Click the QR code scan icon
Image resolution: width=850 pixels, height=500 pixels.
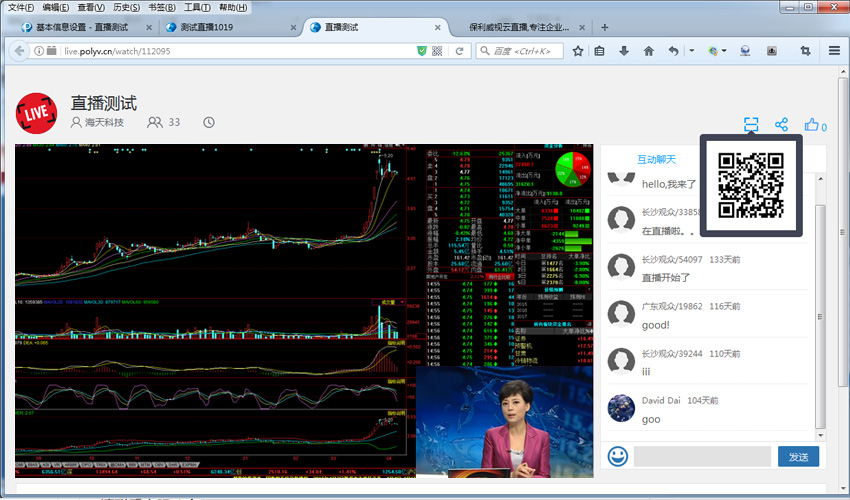[x=751, y=125]
